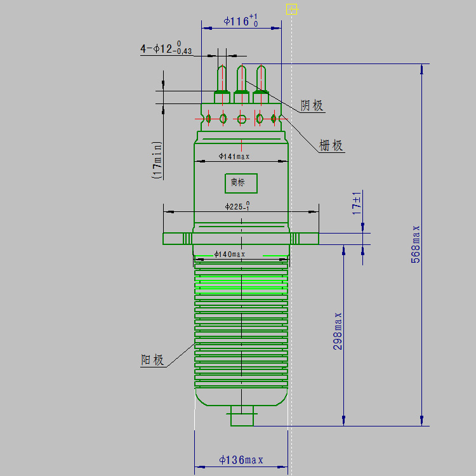Screen dimensions: 476x476
Task: Click the 商标 trademark box
Action: click(241, 183)
